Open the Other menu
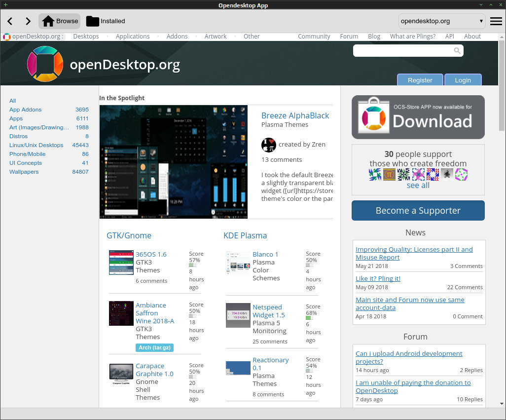The height and width of the screenshot is (420, 506). pyautogui.click(x=252, y=37)
